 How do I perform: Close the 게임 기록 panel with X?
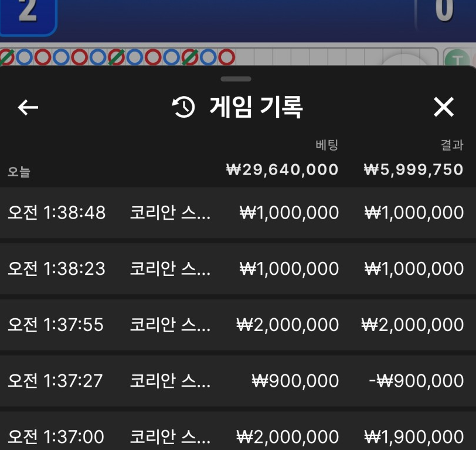[x=444, y=107]
